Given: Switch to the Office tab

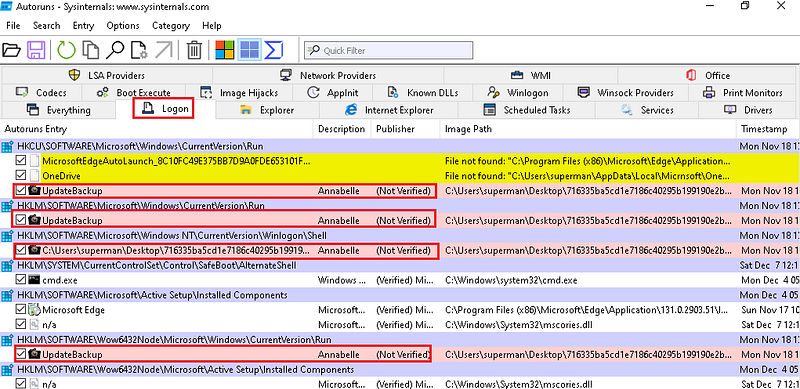Looking at the screenshot, I should (x=708, y=76).
